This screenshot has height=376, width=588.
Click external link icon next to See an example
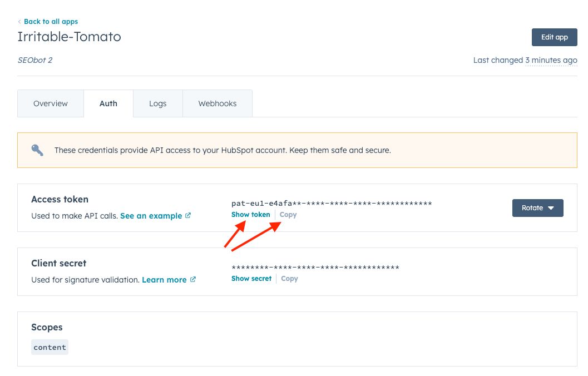tap(188, 215)
